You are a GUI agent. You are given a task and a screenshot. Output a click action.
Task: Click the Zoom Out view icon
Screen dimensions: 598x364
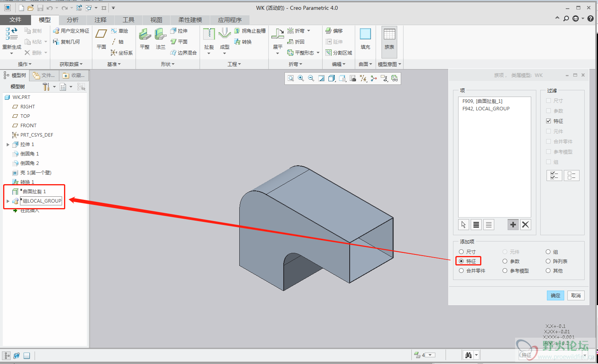311,79
